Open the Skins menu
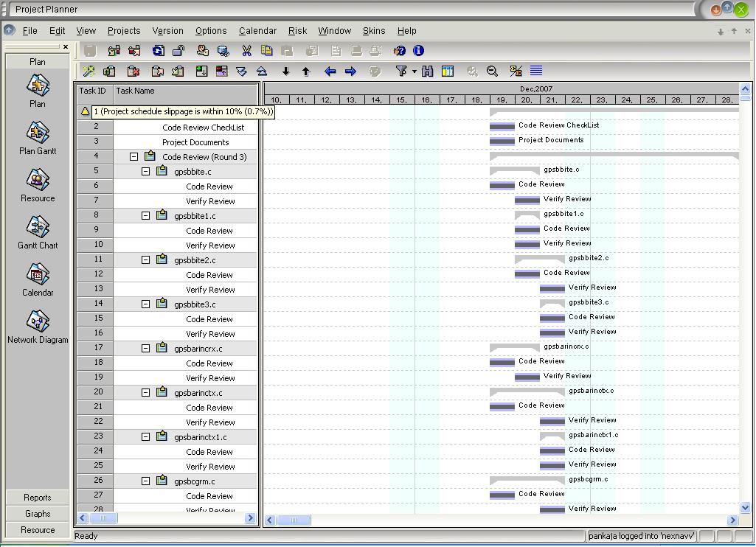The image size is (756, 547). tap(374, 31)
